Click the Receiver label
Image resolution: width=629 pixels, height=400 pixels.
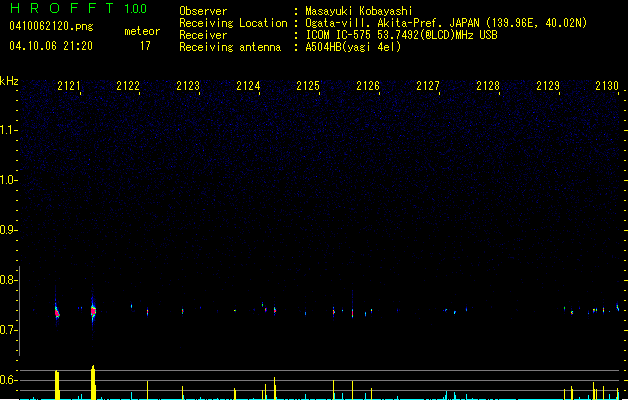tap(203, 35)
